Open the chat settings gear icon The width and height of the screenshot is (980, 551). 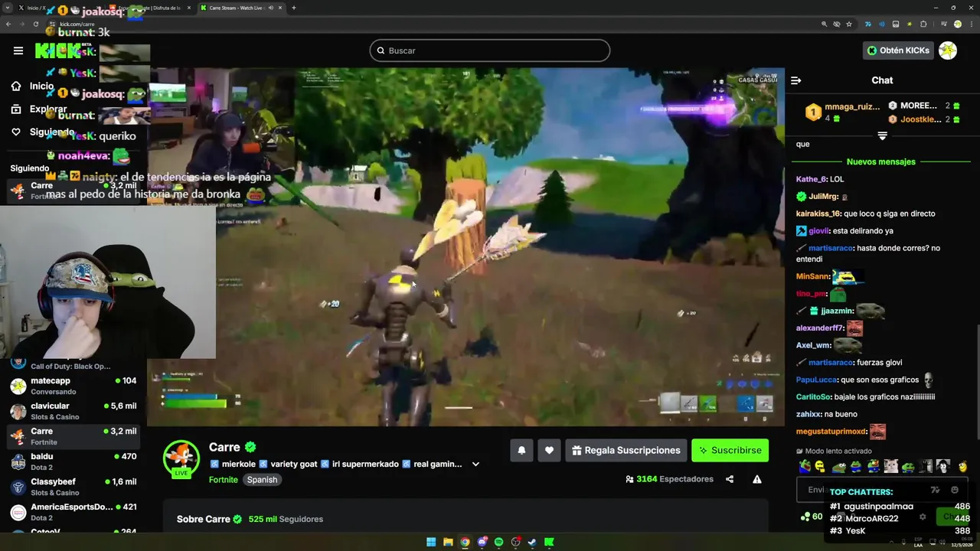pyautogui.click(x=923, y=517)
